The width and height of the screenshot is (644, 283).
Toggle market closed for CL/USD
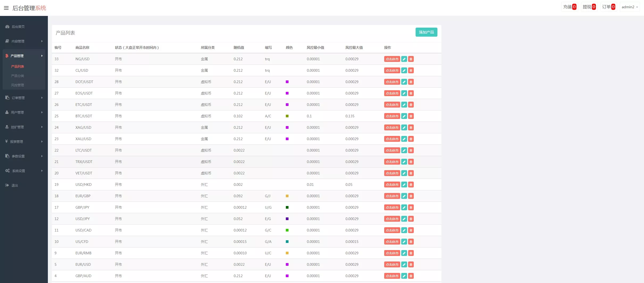(x=392, y=70)
